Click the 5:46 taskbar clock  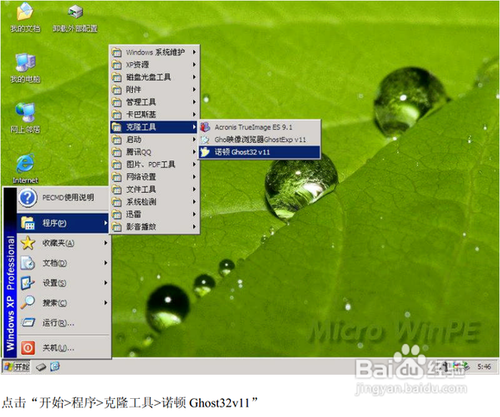484,367
